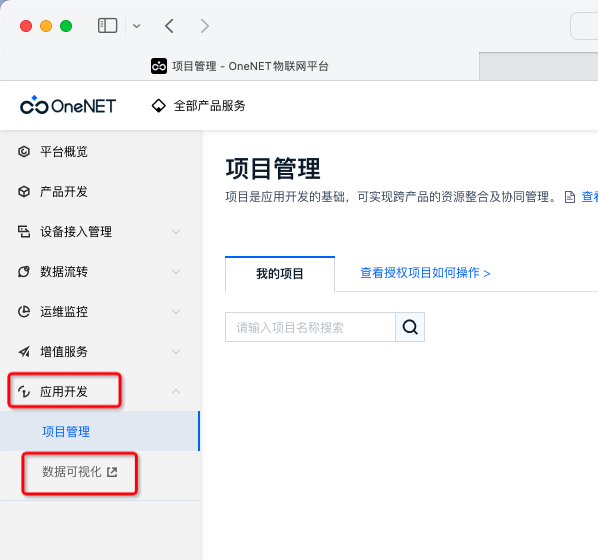The width and height of the screenshot is (598, 560).
Task: Expand the 数据流转 menu chevron
Action: coord(176,272)
